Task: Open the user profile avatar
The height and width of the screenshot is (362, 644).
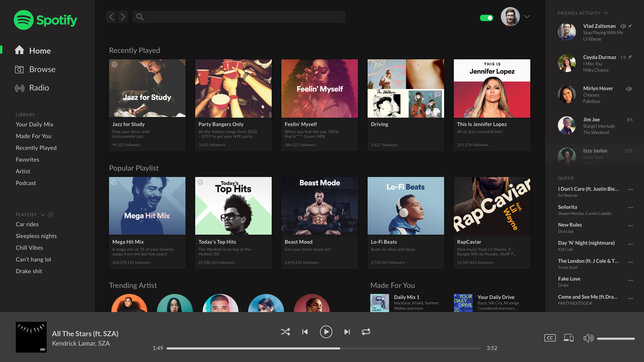Action: pyautogui.click(x=510, y=16)
